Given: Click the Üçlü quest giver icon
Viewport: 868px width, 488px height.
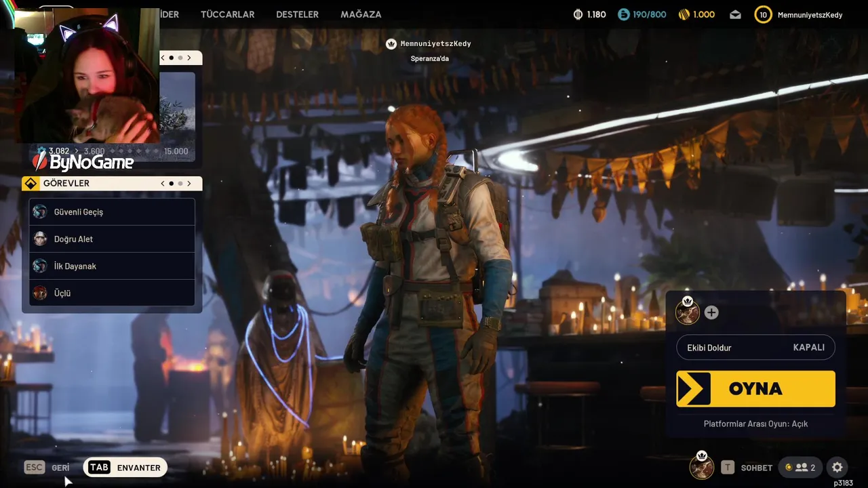Looking at the screenshot, I should (40, 293).
